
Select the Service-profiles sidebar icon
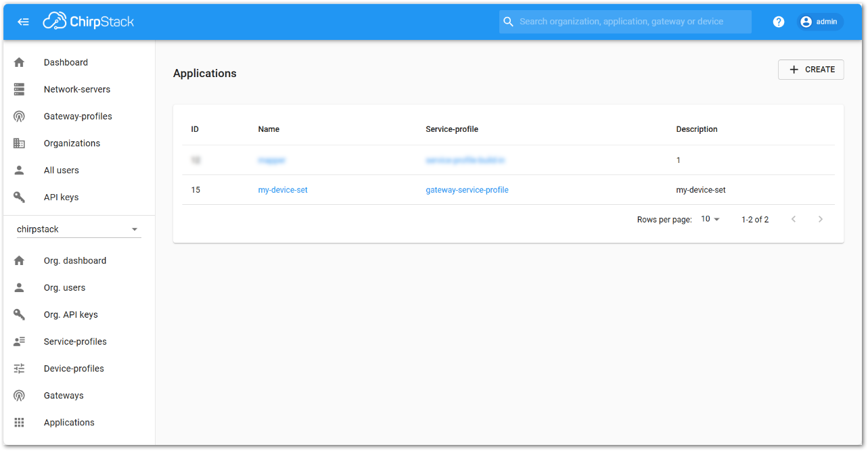pos(19,341)
